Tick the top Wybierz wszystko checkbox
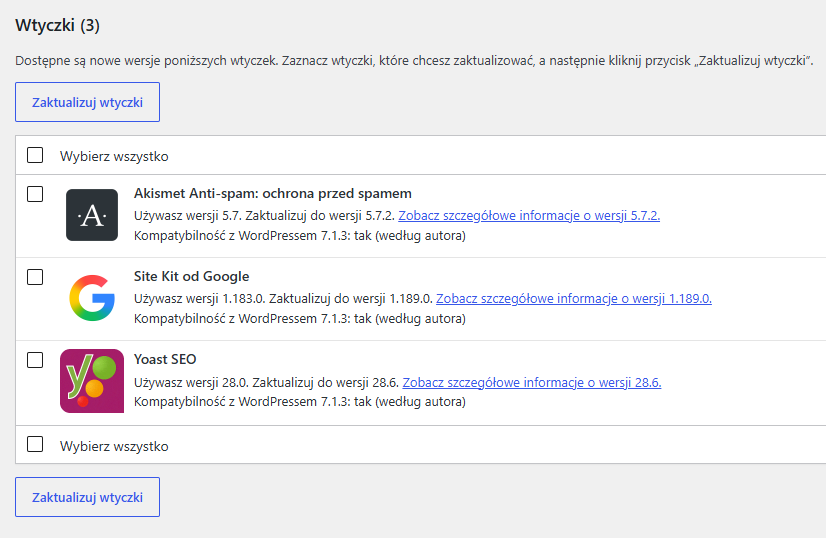Screen dimensions: 826x538 click(x=35, y=155)
